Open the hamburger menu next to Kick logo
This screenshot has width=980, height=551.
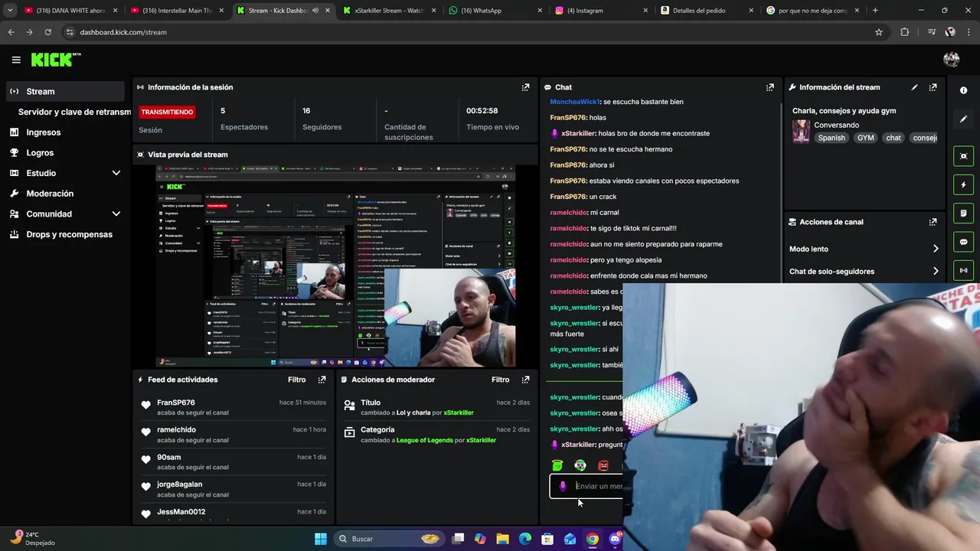(x=16, y=60)
